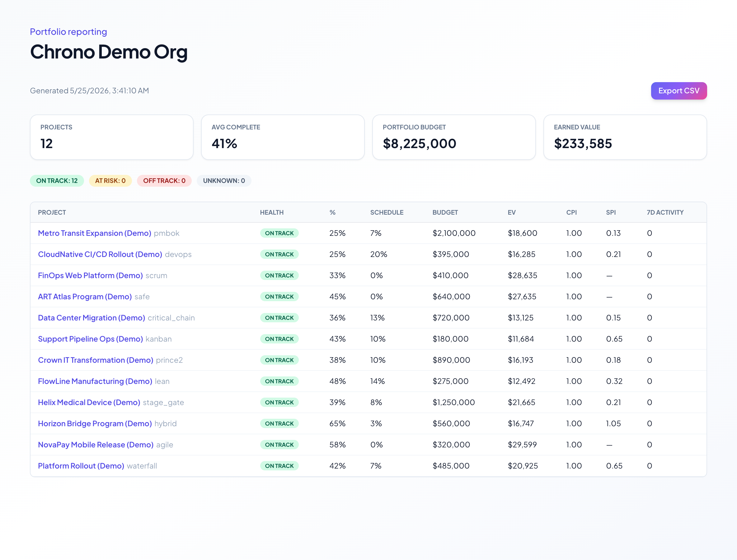Open Support Pipeline Ops (Demo) project
The width and height of the screenshot is (737, 560).
(90, 339)
